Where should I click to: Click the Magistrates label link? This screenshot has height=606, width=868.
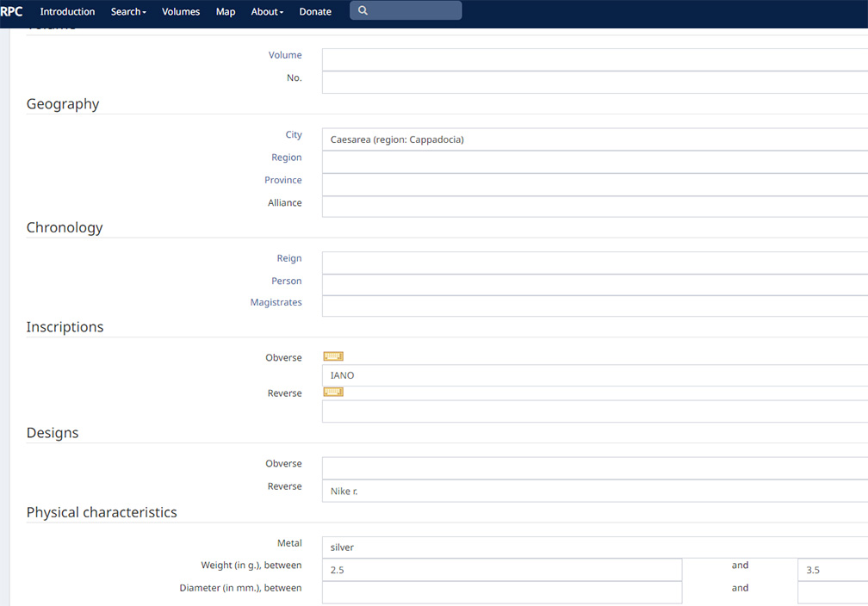(276, 302)
